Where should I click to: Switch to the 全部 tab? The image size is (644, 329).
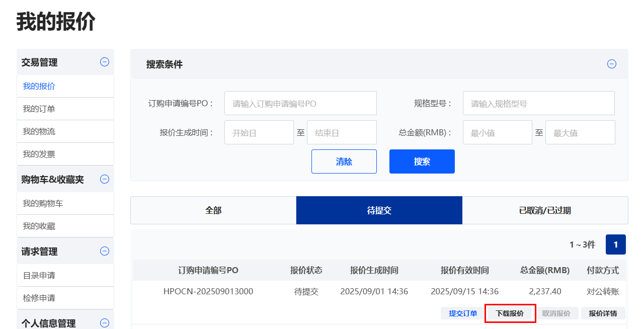[x=213, y=210]
